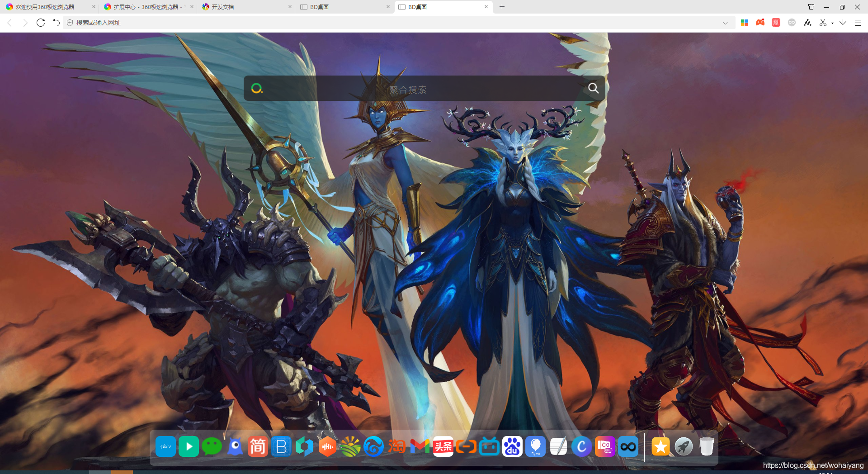Open the browser hamburger main menu
The image size is (868, 474).
point(858,23)
